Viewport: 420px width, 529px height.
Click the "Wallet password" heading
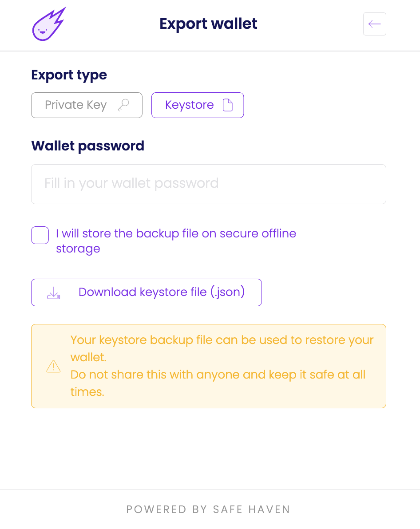pos(87,146)
